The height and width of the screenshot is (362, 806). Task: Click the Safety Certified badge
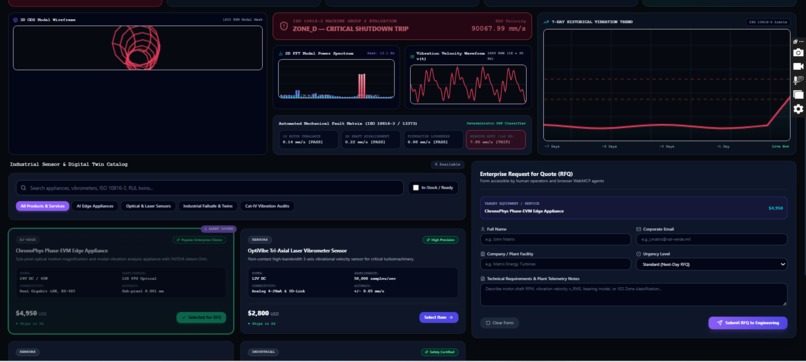pos(439,352)
